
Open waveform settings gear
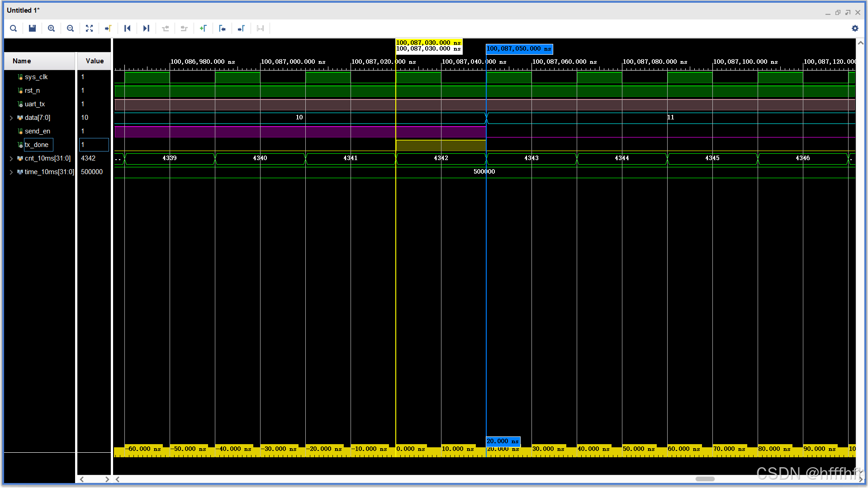tap(855, 28)
